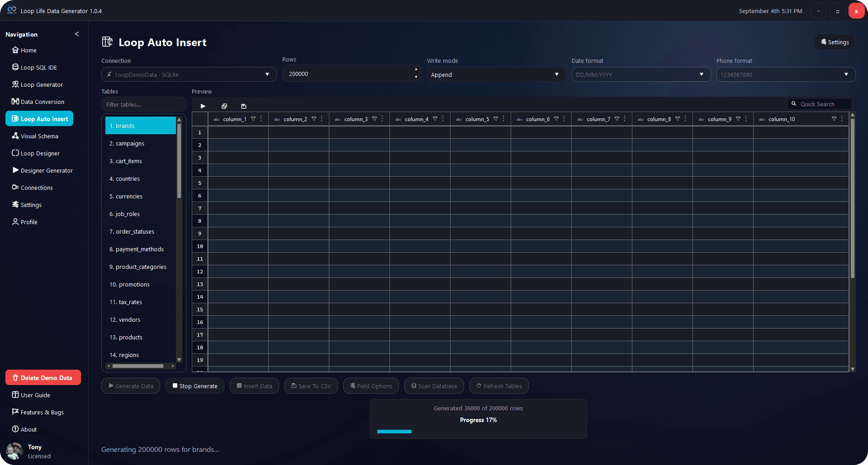Screen dimensions: 868x465
Task: Open the User Guide
Action: tap(31, 395)
